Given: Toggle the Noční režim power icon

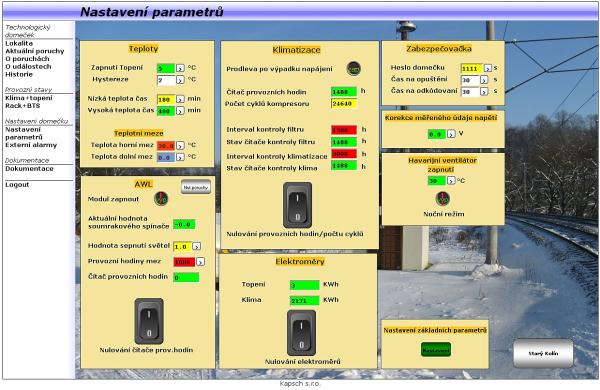Looking at the screenshot, I should click(x=443, y=199).
